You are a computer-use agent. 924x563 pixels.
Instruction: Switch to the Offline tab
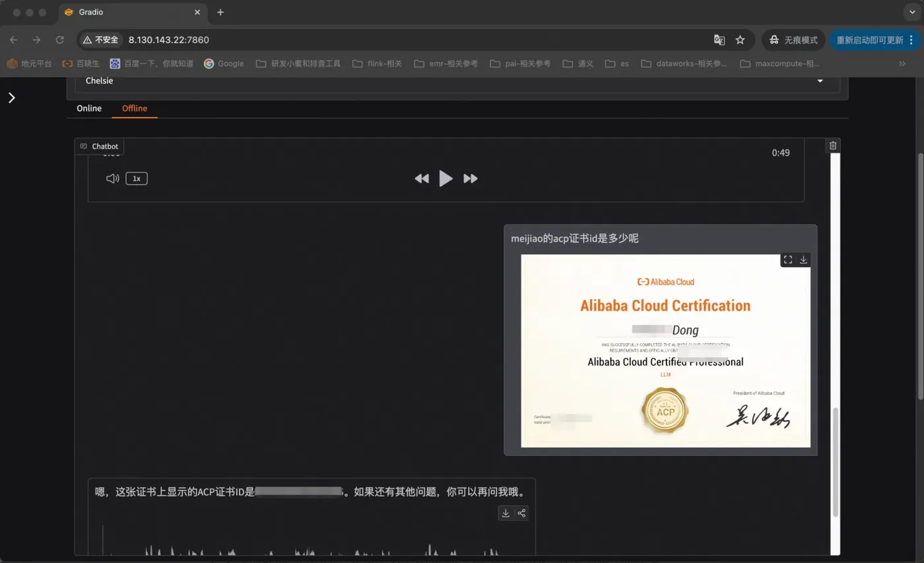pyautogui.click(x=135, y=108)
